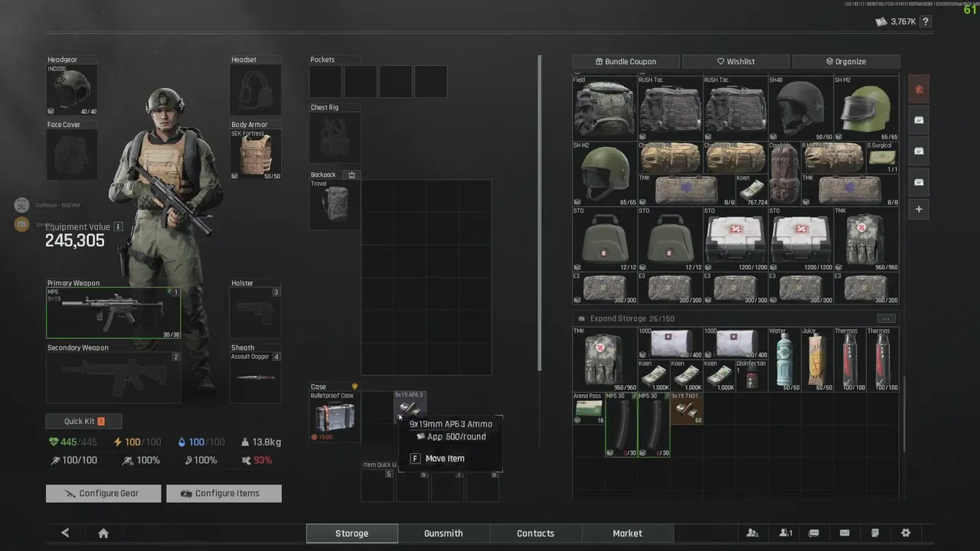Open the Contacts tab
Viewport: 980px width, 551px height.
535,533
